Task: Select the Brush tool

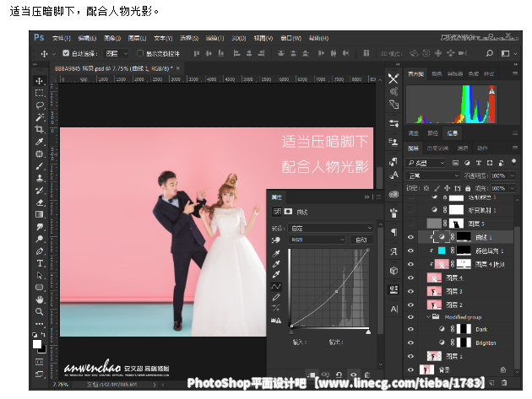Action: pos(40,166)
